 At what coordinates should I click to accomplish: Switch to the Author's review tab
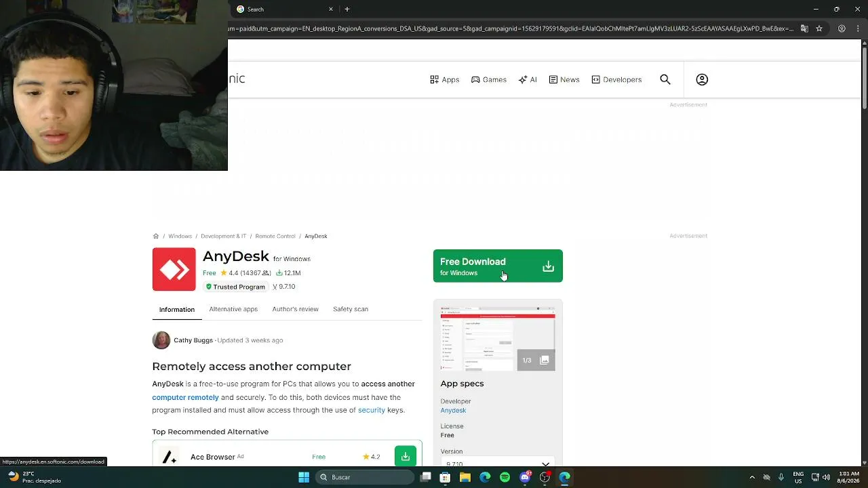(x=295, y=309)
